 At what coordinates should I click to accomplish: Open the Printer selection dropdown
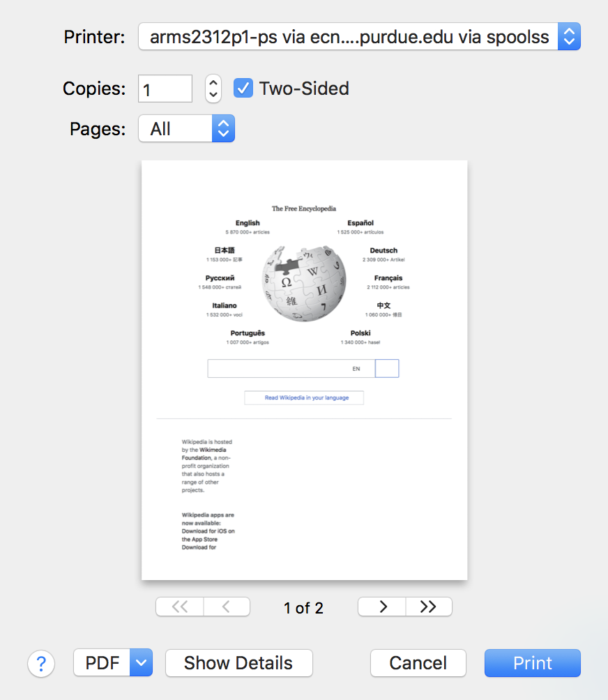(x=359, y=37)
